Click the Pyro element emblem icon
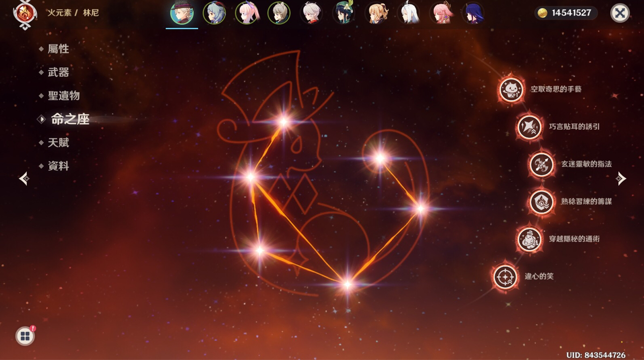The width and height of the screenshot is (644, 360). (25, 14)
